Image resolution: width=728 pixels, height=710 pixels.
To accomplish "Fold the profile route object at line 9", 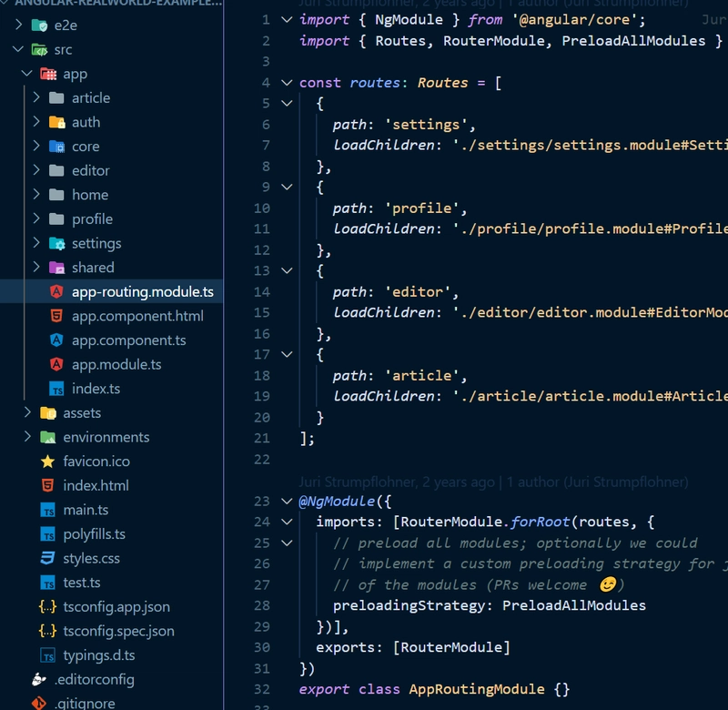I will point(287,188).
